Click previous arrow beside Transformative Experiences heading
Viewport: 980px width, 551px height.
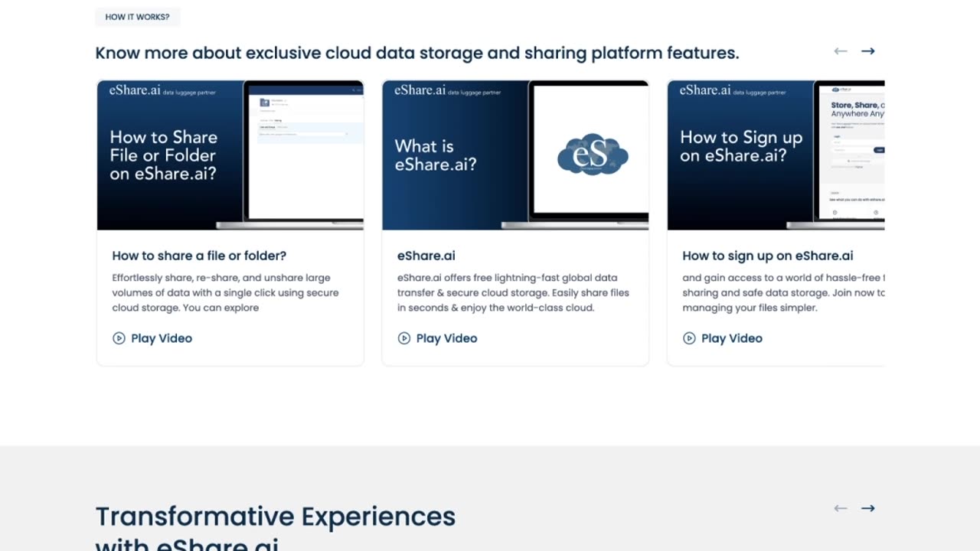click(x=841, y=508)
